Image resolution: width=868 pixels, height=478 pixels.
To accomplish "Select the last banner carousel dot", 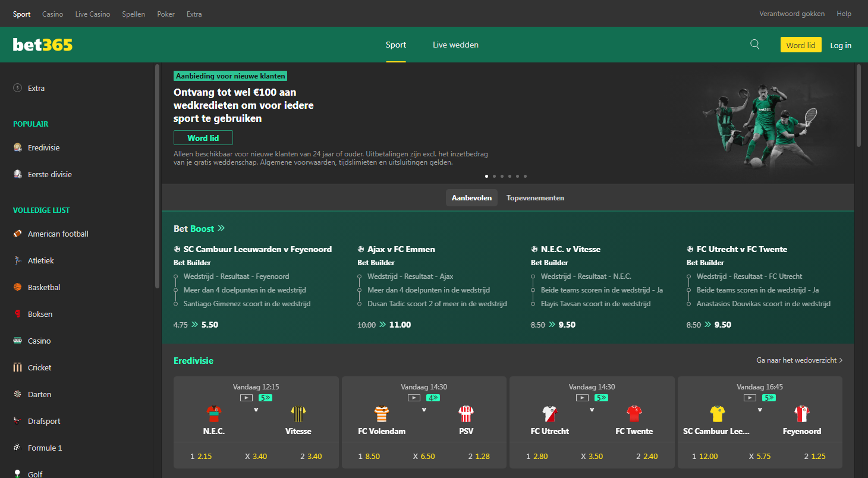I will 525,176.
